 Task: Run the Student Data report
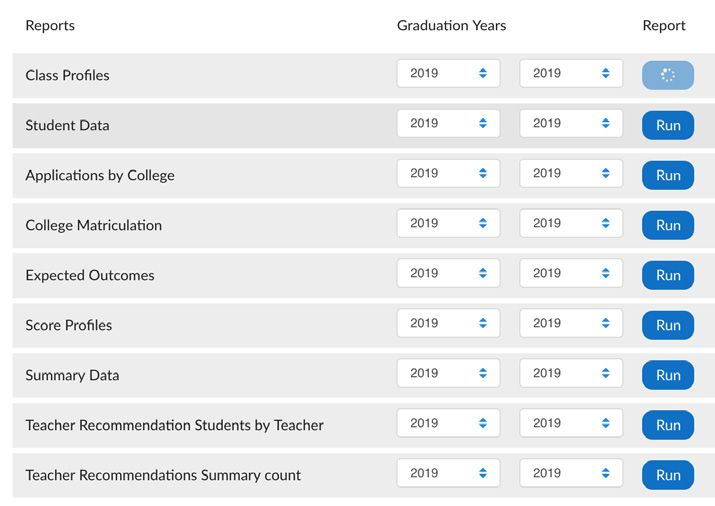point(668,125)
